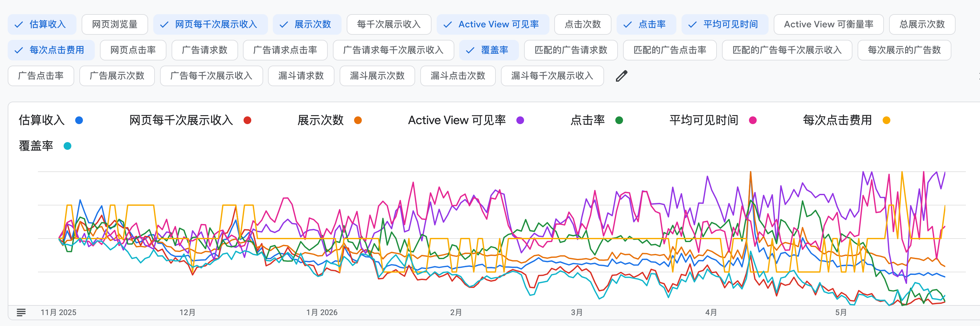Click the green 点击率 legend dot
The image size is (980, 326).
[619, 120]
